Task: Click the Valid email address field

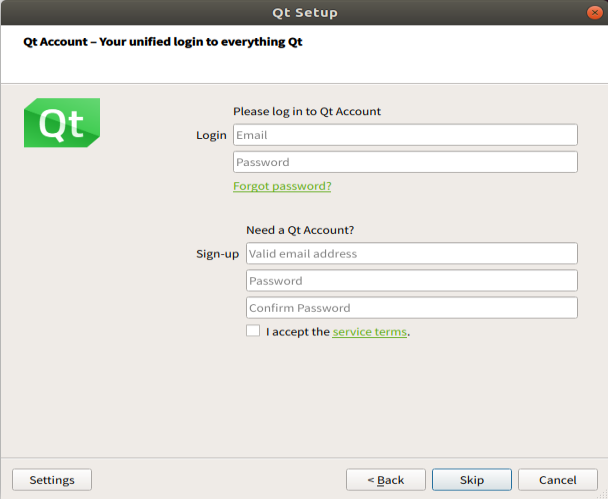Action: point(412,254)
